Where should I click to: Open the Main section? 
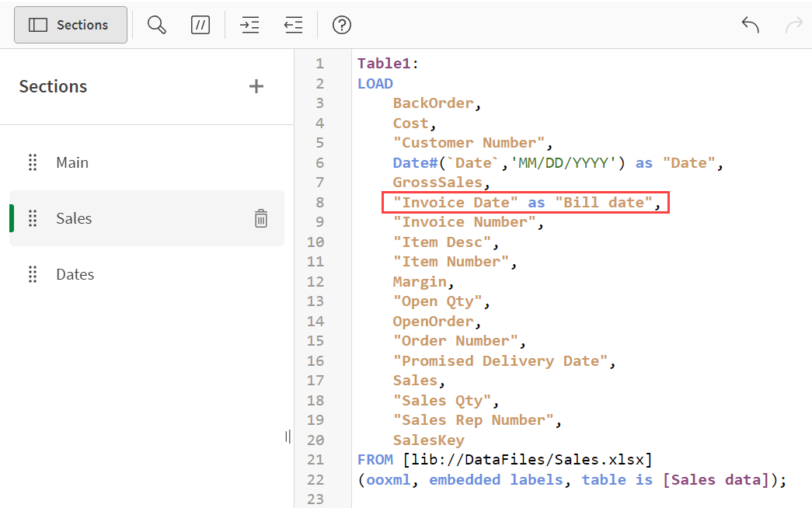[72, 162]
